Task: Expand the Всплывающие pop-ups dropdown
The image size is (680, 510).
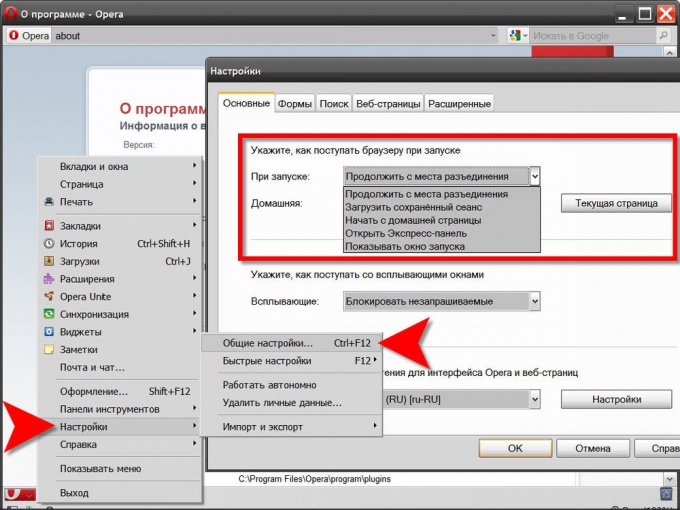Action: tap(535, 300)
